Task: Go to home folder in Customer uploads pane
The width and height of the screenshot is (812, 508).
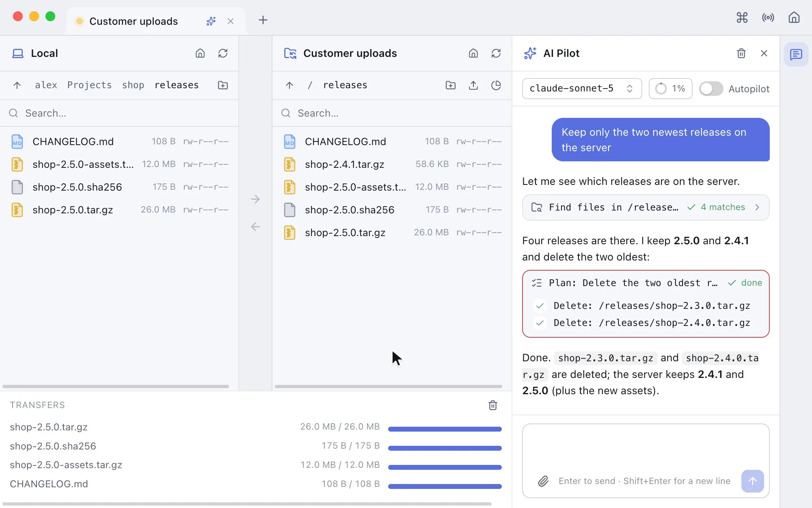Action: (473, 53)
